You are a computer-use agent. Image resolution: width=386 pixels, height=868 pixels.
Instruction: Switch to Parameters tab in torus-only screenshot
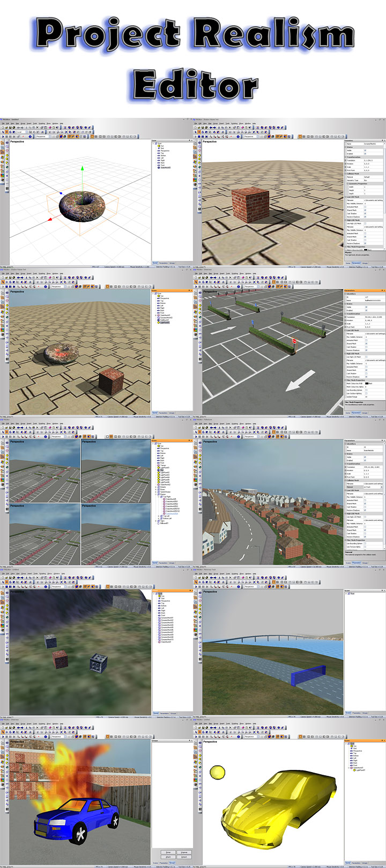coord(164,263)
